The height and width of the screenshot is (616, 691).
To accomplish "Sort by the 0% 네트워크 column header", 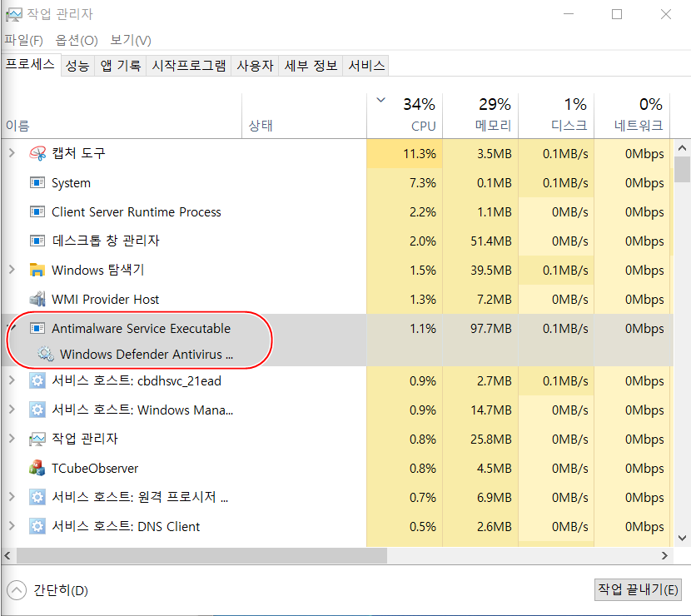I will (x=632, y=117).
